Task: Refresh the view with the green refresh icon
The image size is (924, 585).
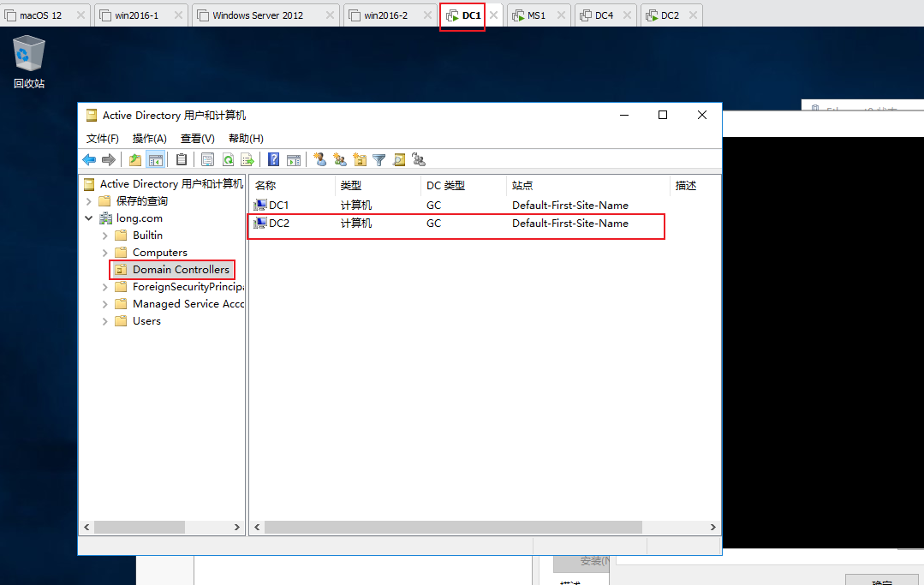Action: (x=228, y=159)
